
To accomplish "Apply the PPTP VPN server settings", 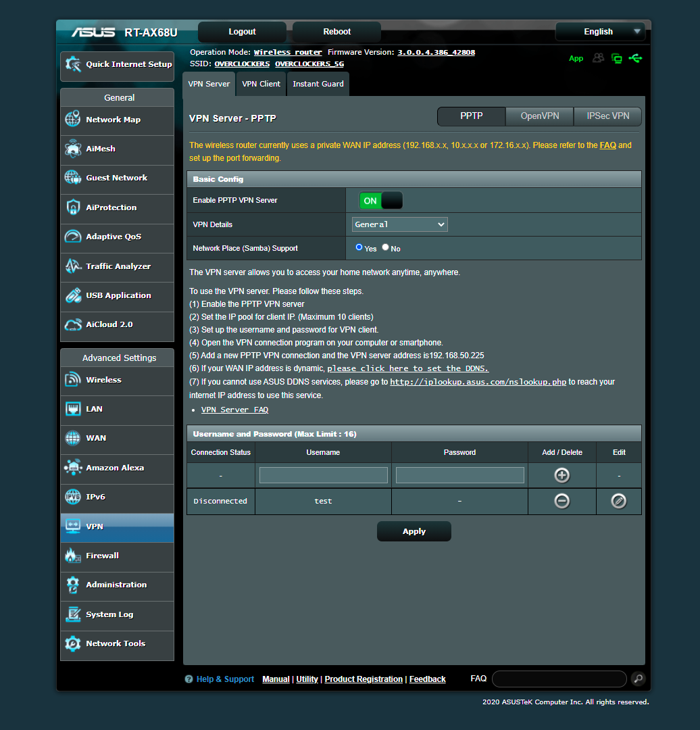I will pyautogui.click(x=414, y=531).
